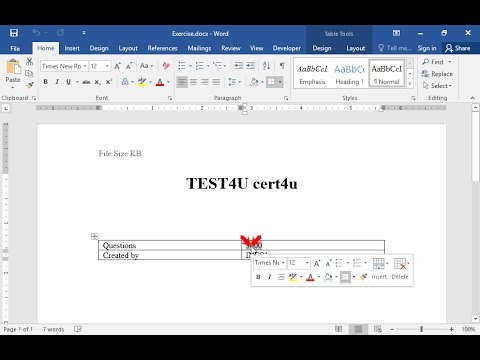Click the zoom slider in status bar
480x360 pixels.
421,329
